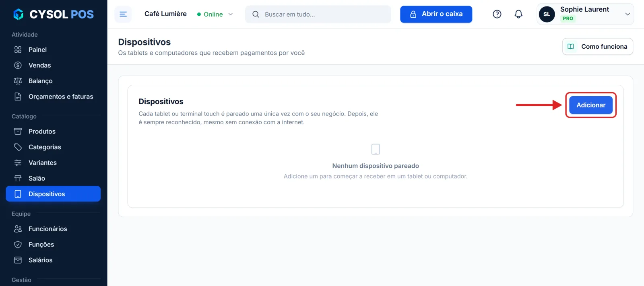This screenshot has width=644, height=286.
Task: Add a device with Adicionar button
Action: pos(591,105)
